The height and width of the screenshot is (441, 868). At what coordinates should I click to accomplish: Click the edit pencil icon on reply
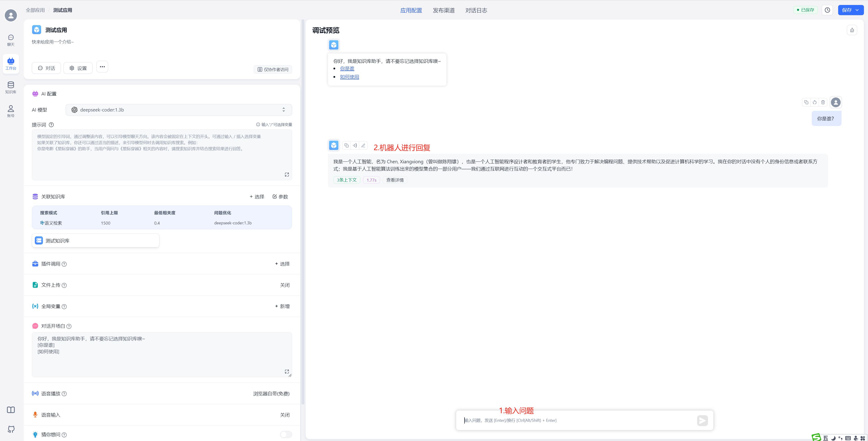click(x=363, y=146)
